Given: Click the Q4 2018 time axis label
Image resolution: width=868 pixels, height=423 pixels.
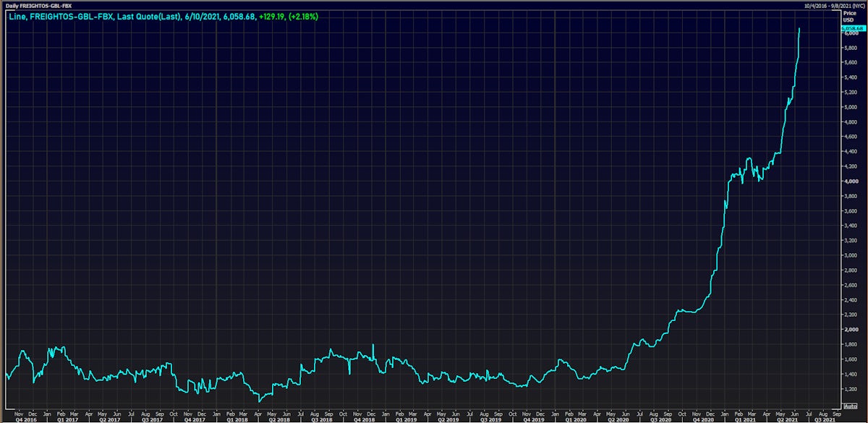Looking at the screenshot, I should pos(364,419).
